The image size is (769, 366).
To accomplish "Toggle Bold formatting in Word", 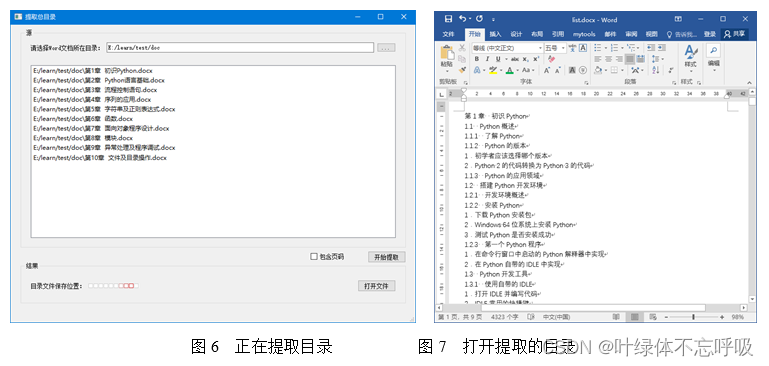I will [x=477, y=59].
